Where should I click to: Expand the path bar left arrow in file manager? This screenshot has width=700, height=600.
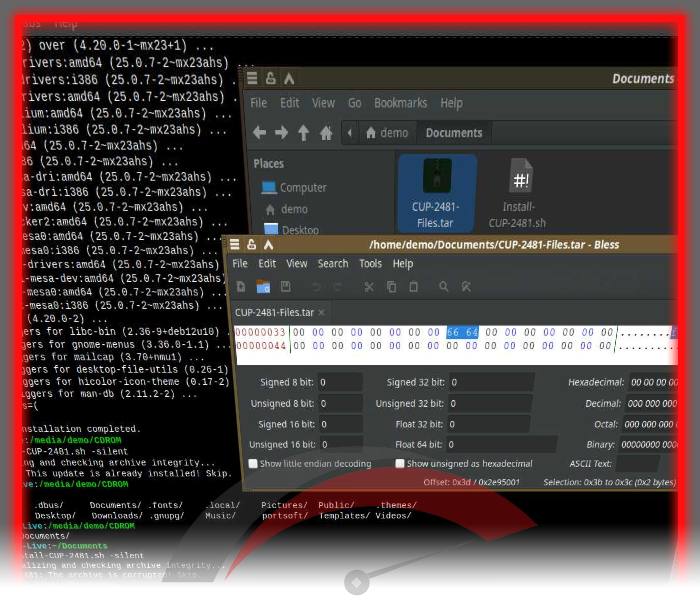[x=350, y=133]
